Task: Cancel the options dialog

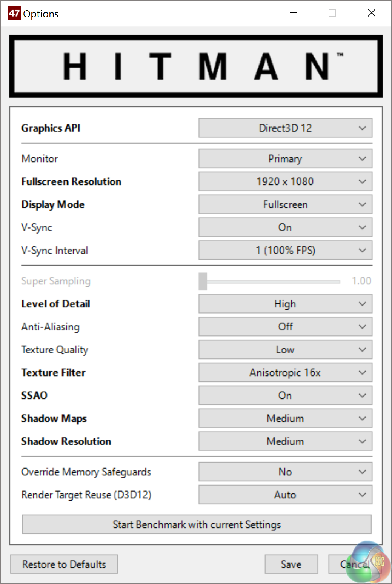Action: point(355,564)
